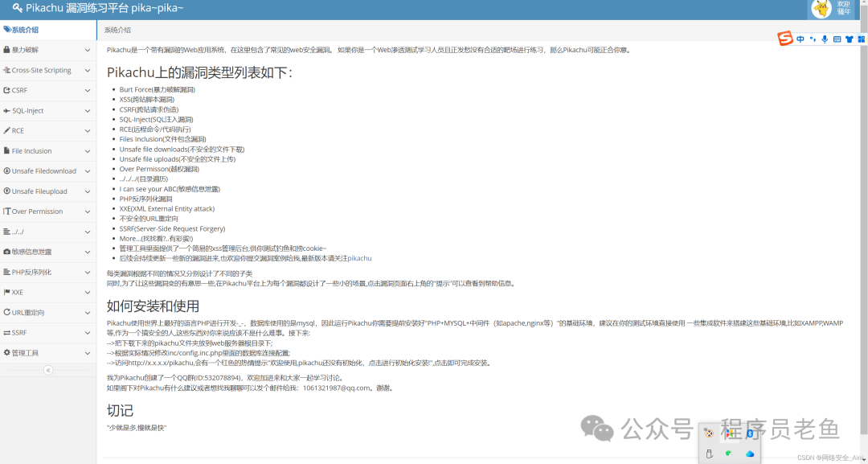The height and width of the screenshot is (464, 868).
Task: Click the share icon beside CSRF
Action: pyautogui.click(x=6, y=90)
